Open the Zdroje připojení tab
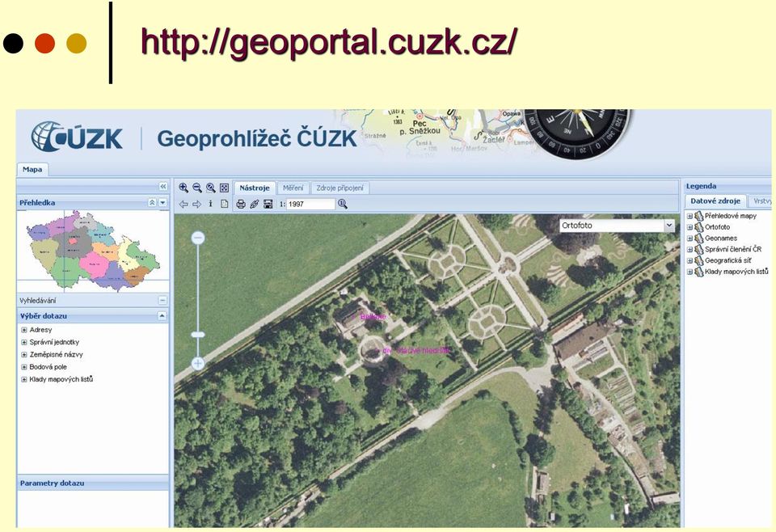776x532 pixels. pos(340,188)
